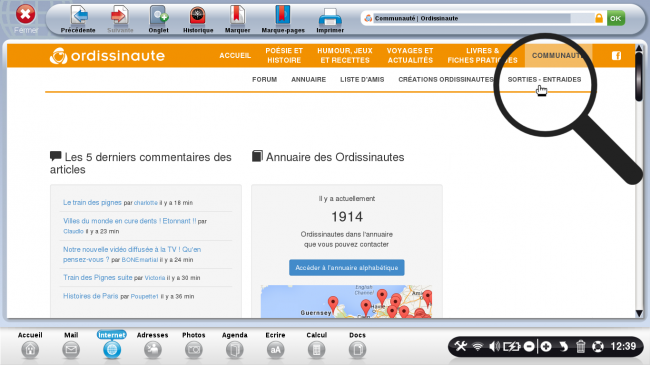
Task: Open comment link Le train des pignes
Action: (92, 202)
